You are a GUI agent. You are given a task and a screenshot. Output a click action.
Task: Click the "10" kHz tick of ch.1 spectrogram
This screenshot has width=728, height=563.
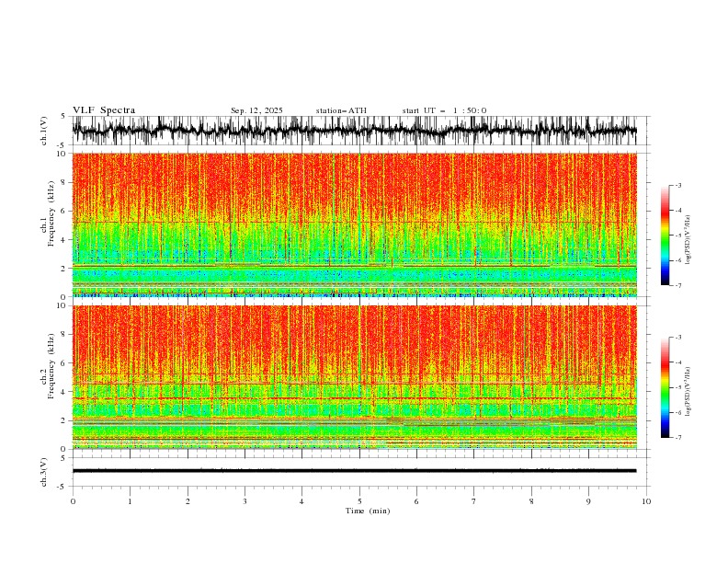click(x=63, y=154)
